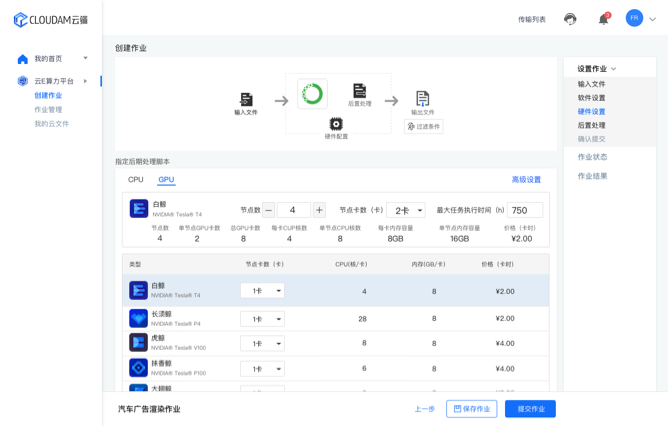Open the 节点卡数 2卡 dropdown
The width and height of the screenshot is (668, 427).
(x=406, y=210)
